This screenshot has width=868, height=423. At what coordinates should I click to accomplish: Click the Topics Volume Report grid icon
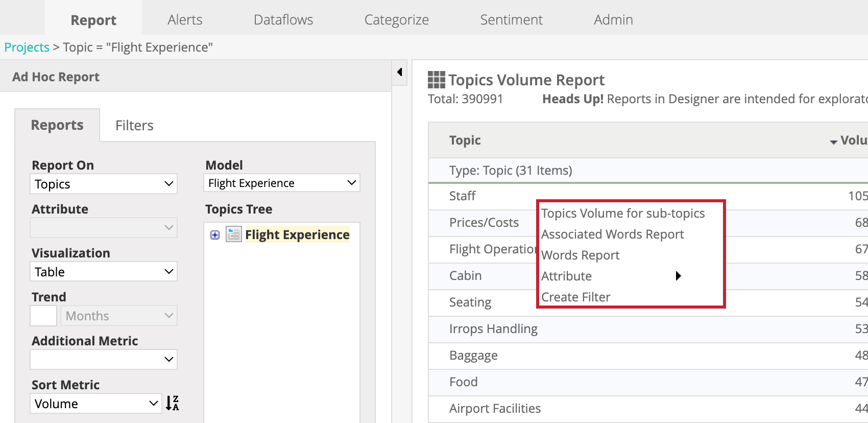436,80
